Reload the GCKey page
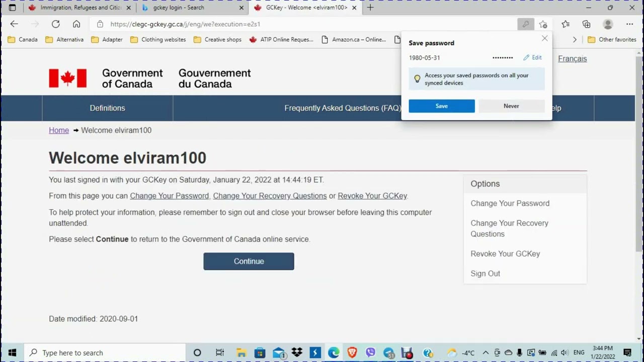The image size is (644, 362). pyautogui.click(x=56, y=24)
